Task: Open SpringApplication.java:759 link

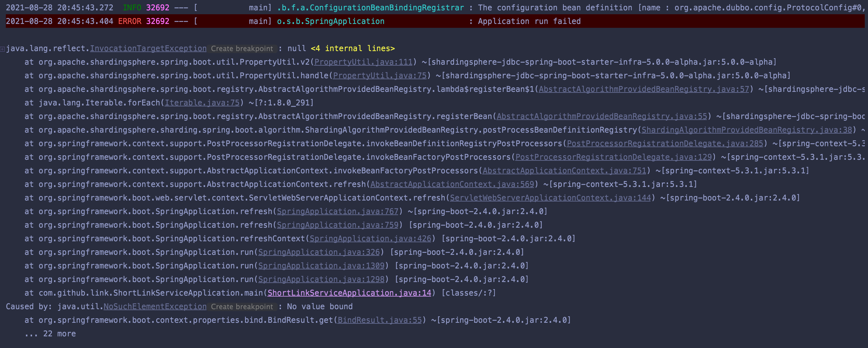Action: [338, 225]
